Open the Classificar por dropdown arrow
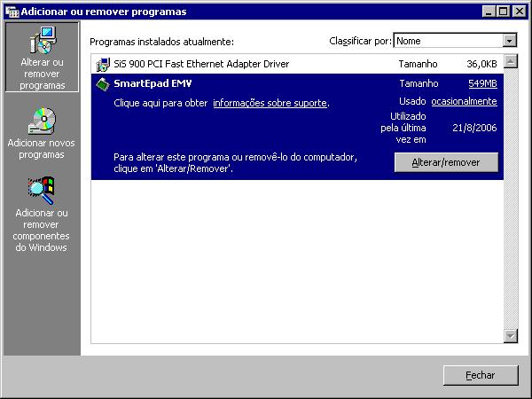 509,41
